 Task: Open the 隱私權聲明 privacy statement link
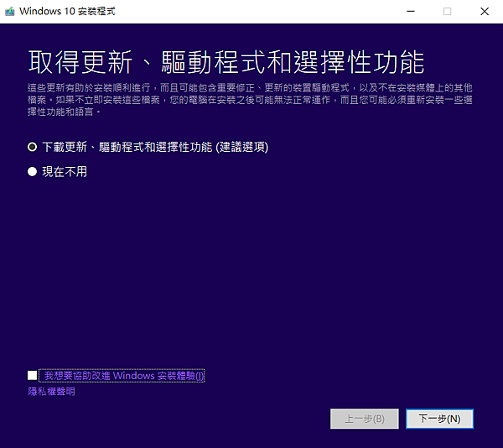51,392
